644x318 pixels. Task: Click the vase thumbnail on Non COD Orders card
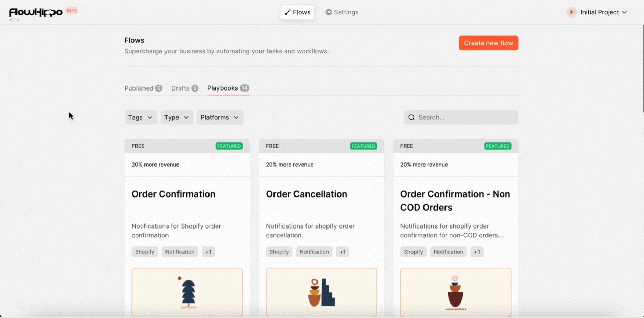pyautogui.click(x=456, y=292)
